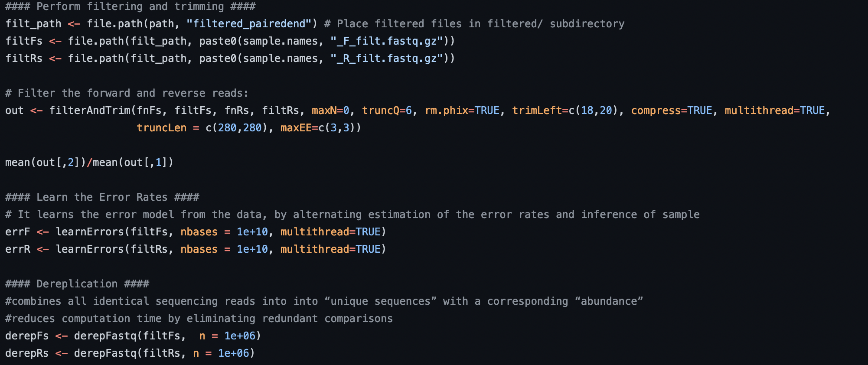868x365 pixels.
Task: Click the derepFs variable name
Action: [x=27, y=336]
